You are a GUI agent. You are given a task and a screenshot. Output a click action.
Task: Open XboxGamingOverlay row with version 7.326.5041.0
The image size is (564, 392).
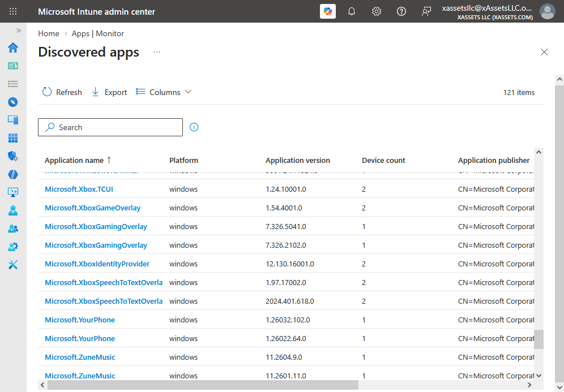[x=96, y=226]
